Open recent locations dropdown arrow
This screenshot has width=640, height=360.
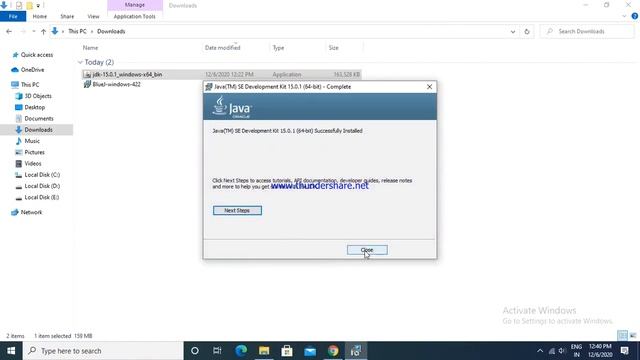33,31
